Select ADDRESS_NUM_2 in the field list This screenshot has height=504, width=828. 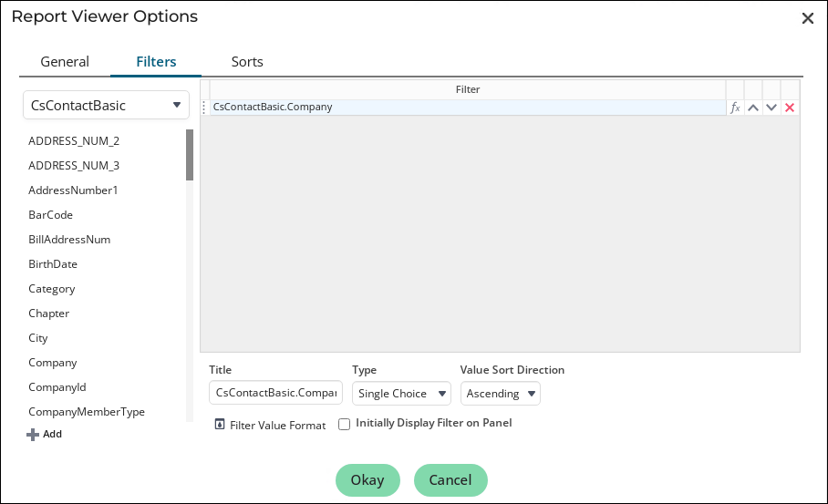[74, 141]
